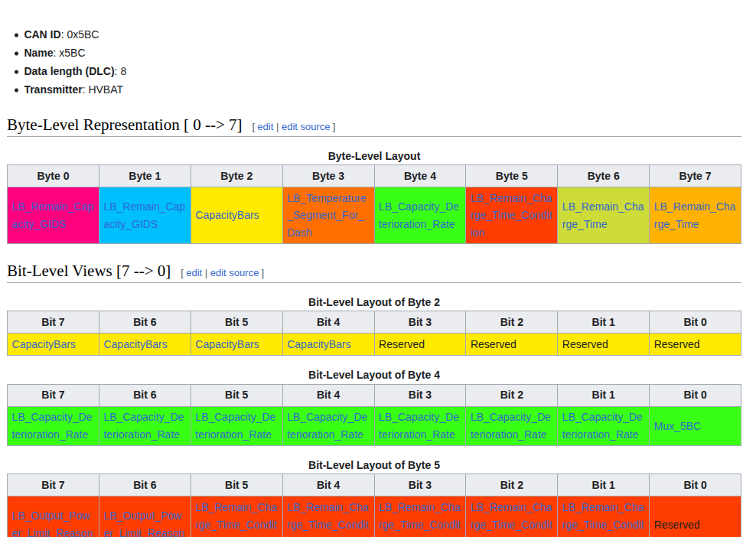The height and width of the screenshot is (537, 756).
Task: Open LB_Remain_Capacity_GIDS link in pink Byte 0 cell
Action: tap(53, 216)
